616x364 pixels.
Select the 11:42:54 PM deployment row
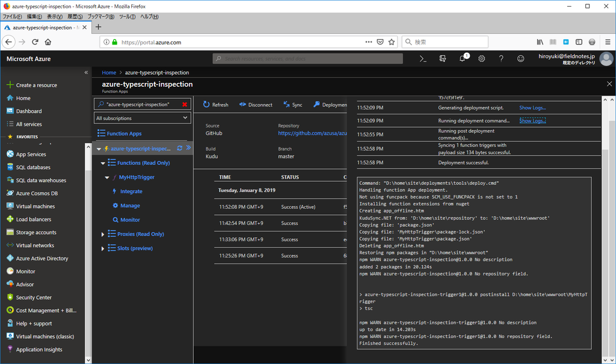coord(280,223)
